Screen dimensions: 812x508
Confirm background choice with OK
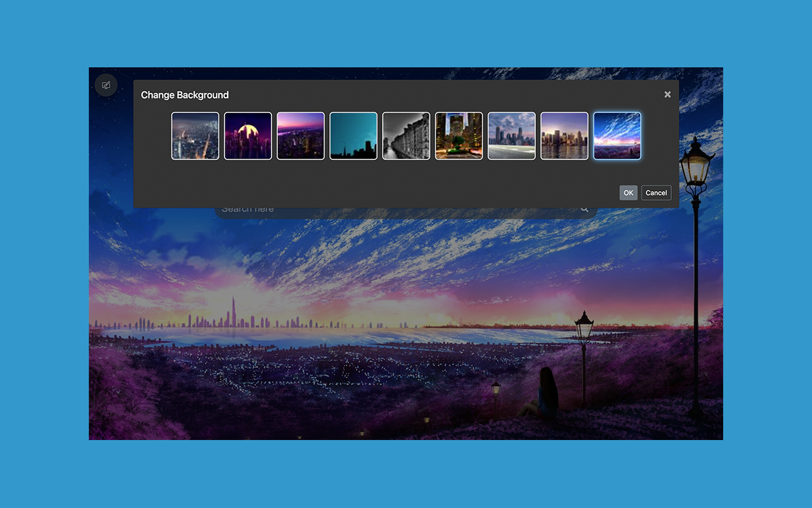[x=628, y=192]
